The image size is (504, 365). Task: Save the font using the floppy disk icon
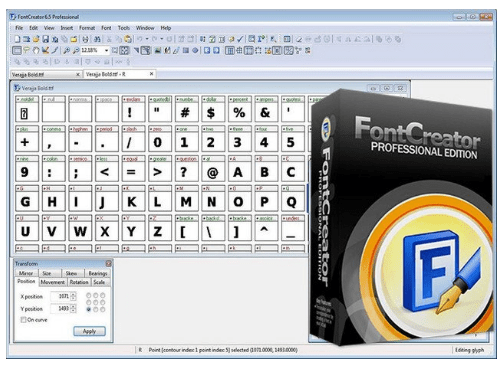point(45,39)
